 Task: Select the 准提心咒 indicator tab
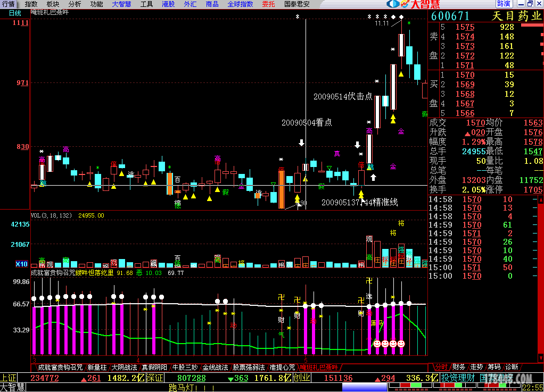[282, 368]
